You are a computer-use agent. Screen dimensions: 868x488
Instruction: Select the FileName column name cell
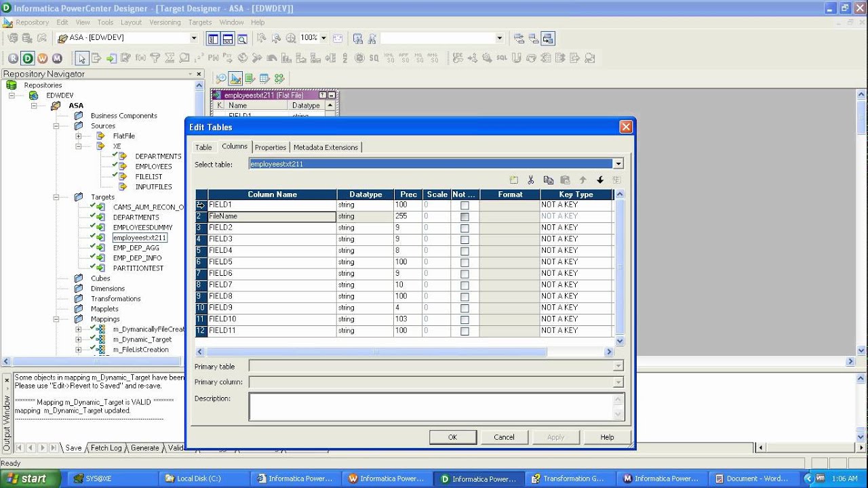pos(272,217)
